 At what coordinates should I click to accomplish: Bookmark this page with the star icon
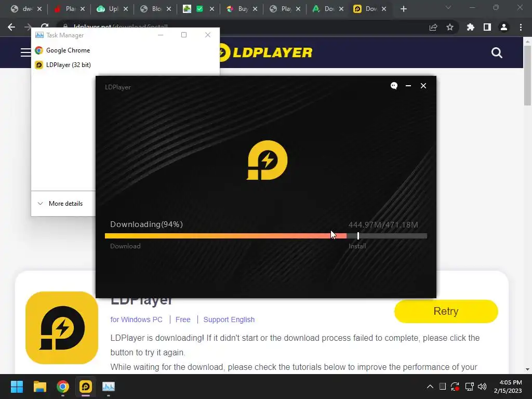(x=450, y=27)
